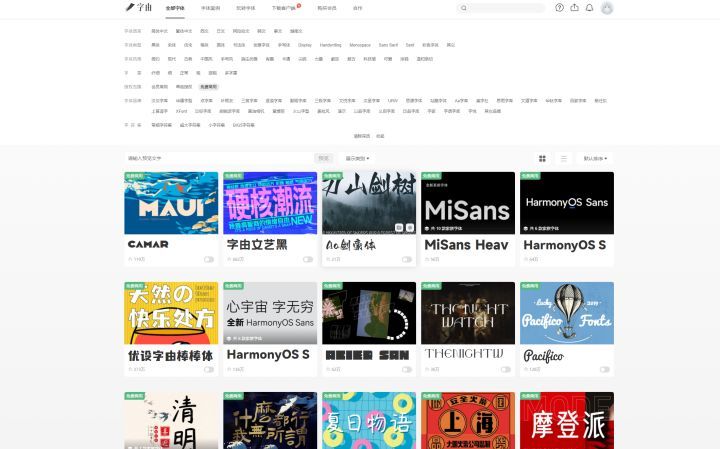Viewport: 720px width, 449px height.
Task: Deselect the highlighted 免费商用 license filter
Action: pyautogui.click(x=208, y=87)
